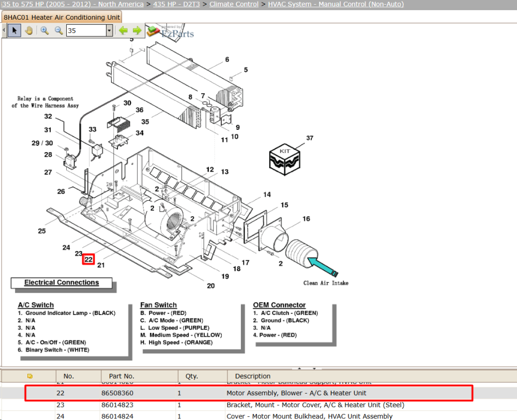Open HVAC System - Manual Control breadcrumb
517x420 pixels.
pyautogui.click(x=336, y=4)
